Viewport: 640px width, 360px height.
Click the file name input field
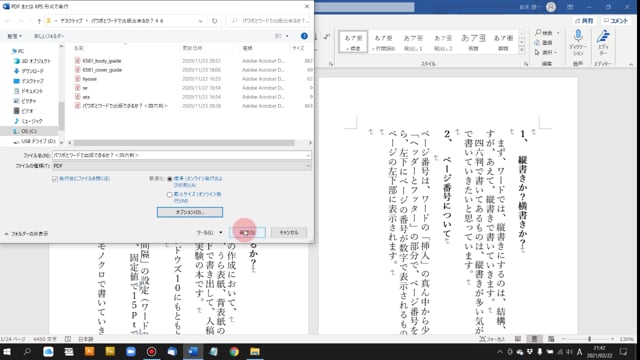(181, 155)
